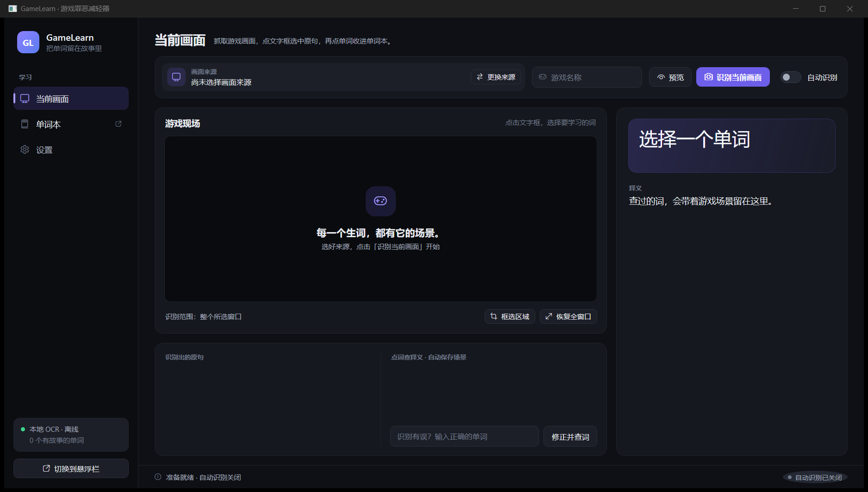Focus the 游戏名称 input field
The width and height of the screenshot is (868, 492).
[x=587, y=77]
